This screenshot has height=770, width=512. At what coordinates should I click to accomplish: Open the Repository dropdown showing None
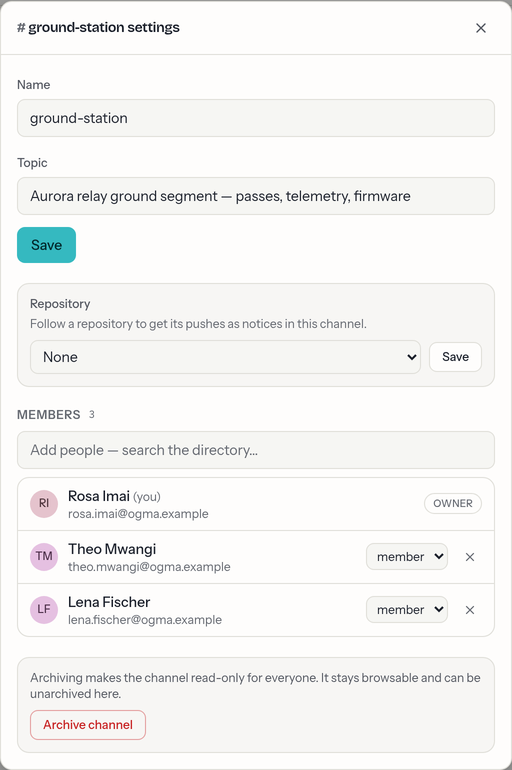coord(225,357)
